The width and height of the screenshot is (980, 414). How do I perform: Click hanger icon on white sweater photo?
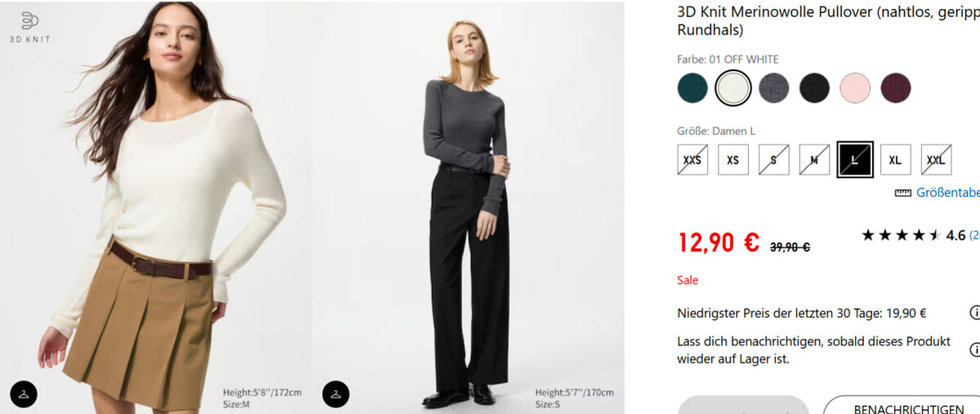24,394
